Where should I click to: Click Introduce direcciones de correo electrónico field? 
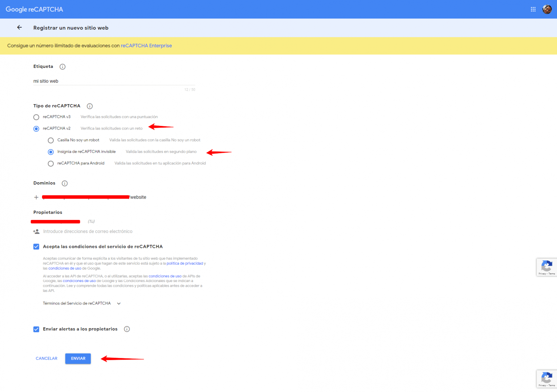[88, 232]
